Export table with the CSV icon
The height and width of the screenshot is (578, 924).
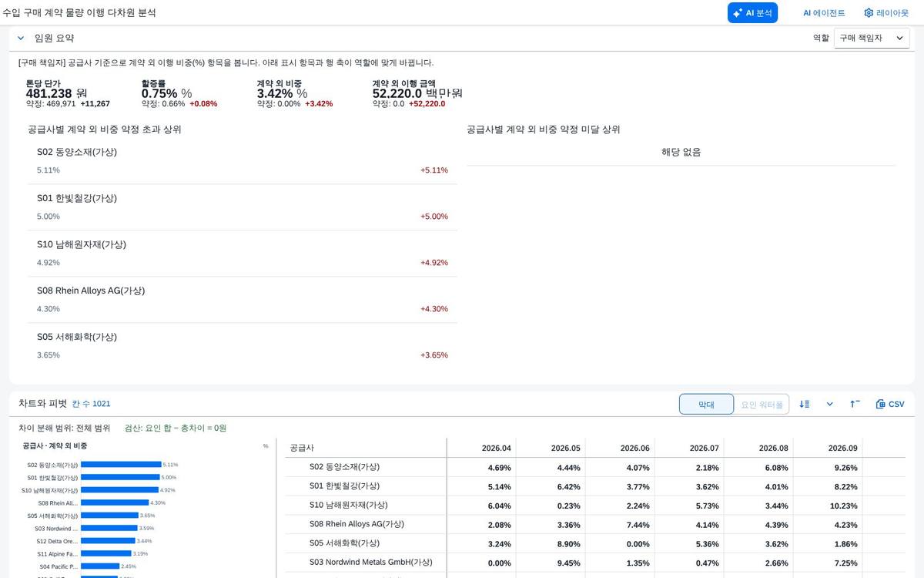click(890, 404)
